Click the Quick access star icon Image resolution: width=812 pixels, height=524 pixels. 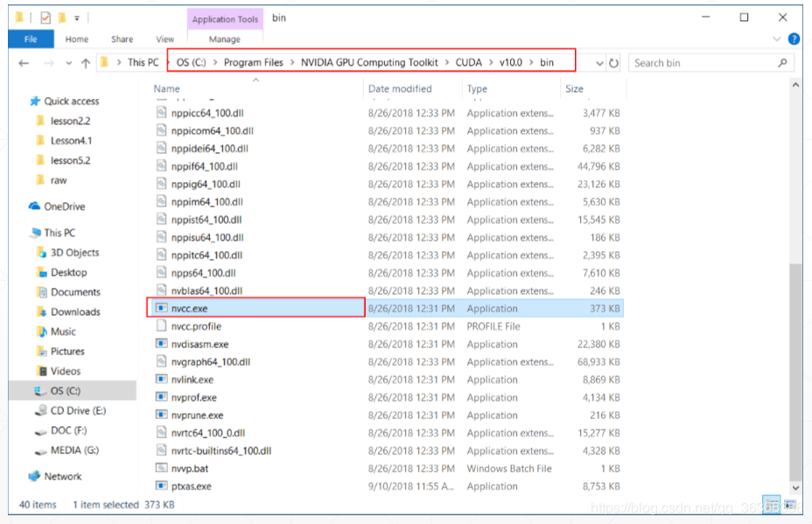click(35, 101)
